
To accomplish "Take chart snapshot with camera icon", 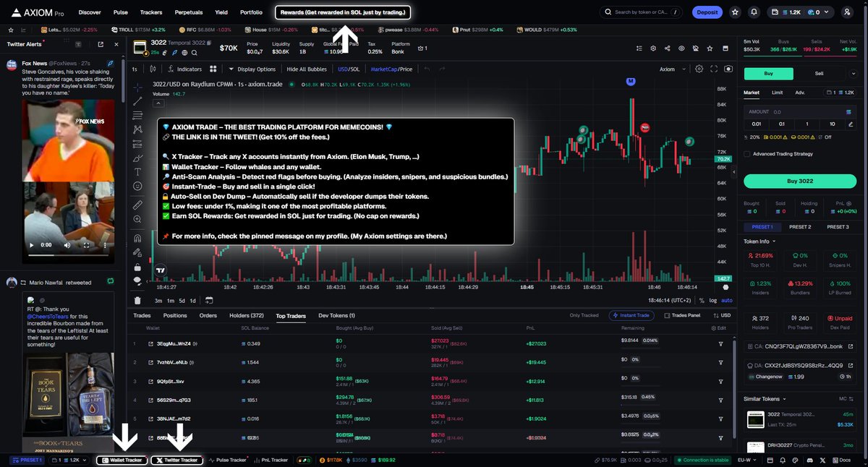I will point(728,69).
